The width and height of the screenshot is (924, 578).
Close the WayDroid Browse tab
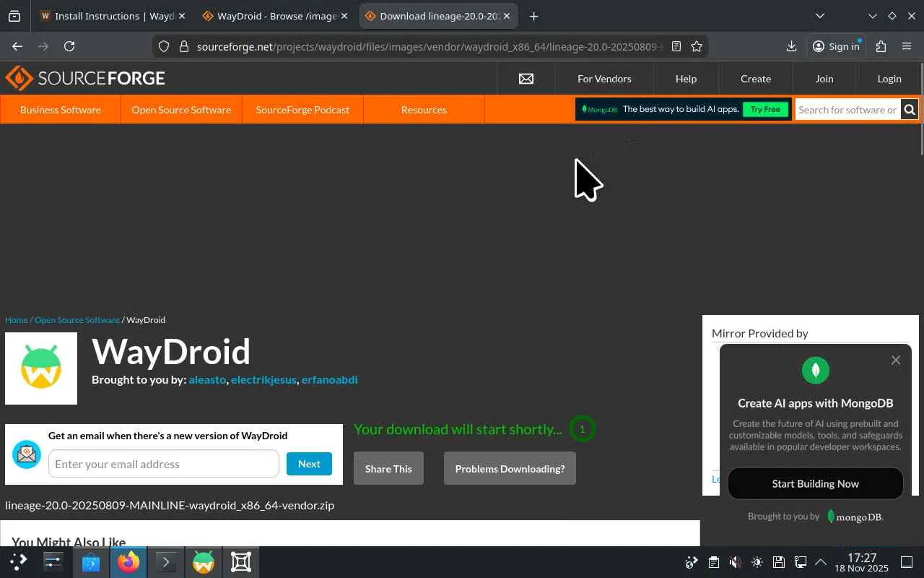coord(344,16)
